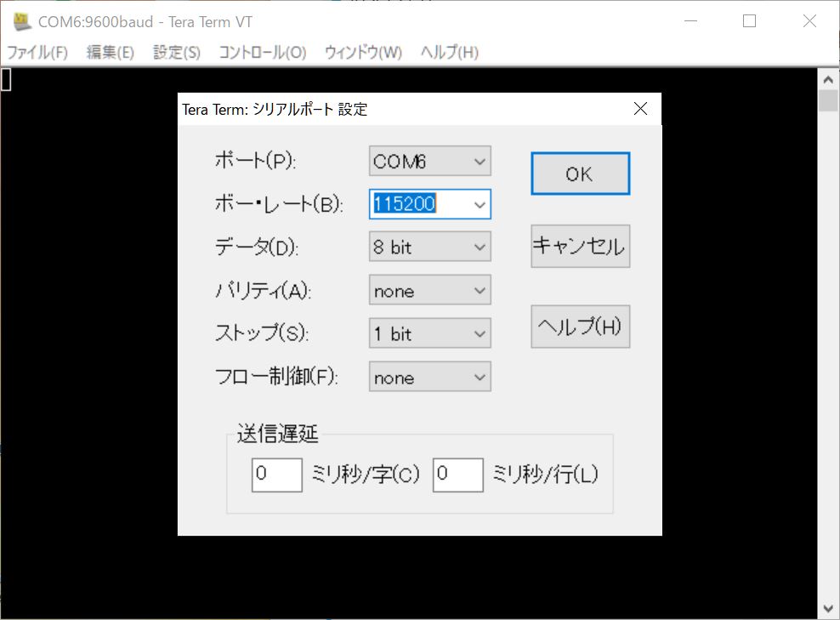This screenshot has width=840, height=620.
Task: Open the ウィンドウ(W) menu
Action: [x=363, y=52]
